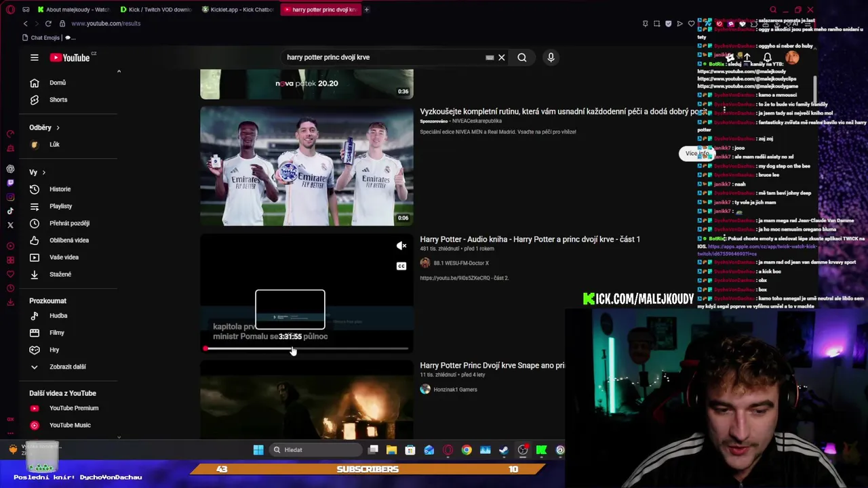
Task: Expand Zobrazit další in sidebar
Action: tap(68, 367)
